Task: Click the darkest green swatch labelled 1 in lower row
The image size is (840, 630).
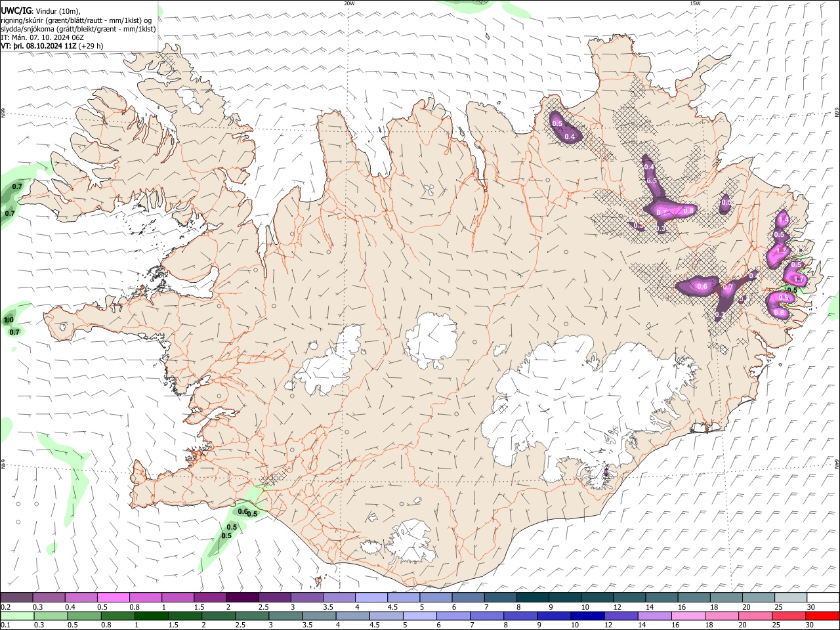Action: point(151,616)
